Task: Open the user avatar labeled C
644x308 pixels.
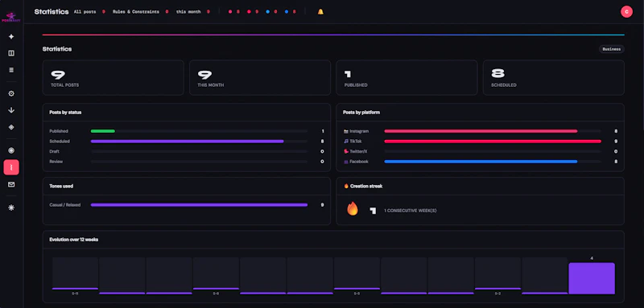Action: (626, 12)
